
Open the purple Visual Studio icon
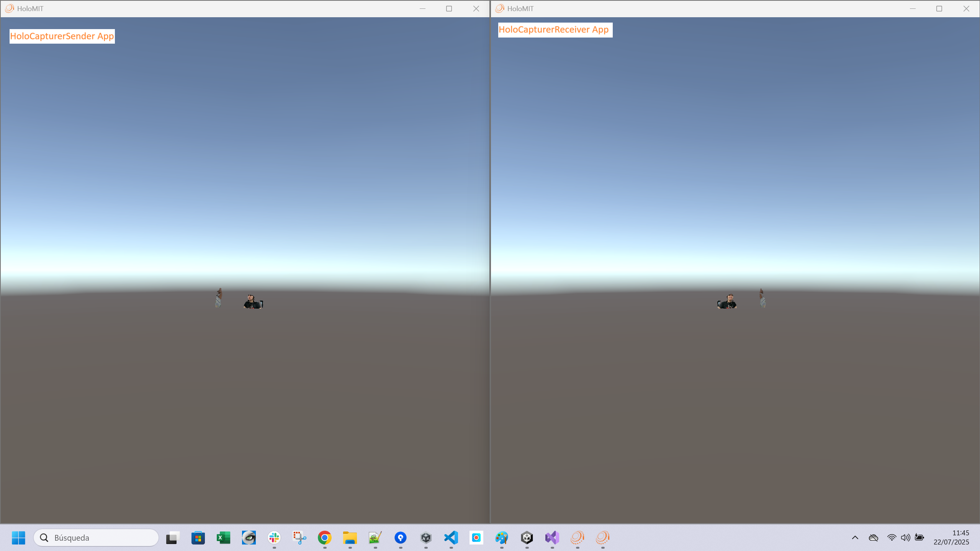pos(552,538)
